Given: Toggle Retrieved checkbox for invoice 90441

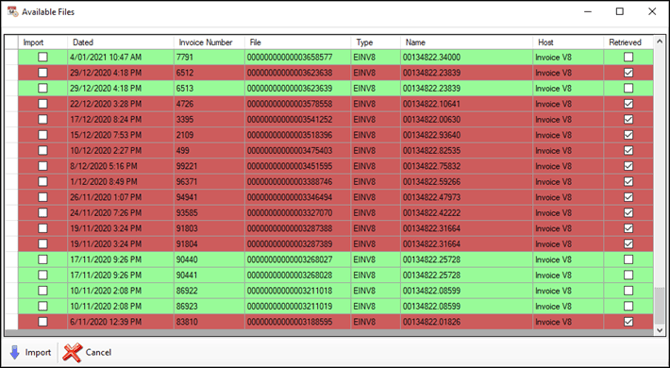Looking at the screenshot, I should [628, 275].
